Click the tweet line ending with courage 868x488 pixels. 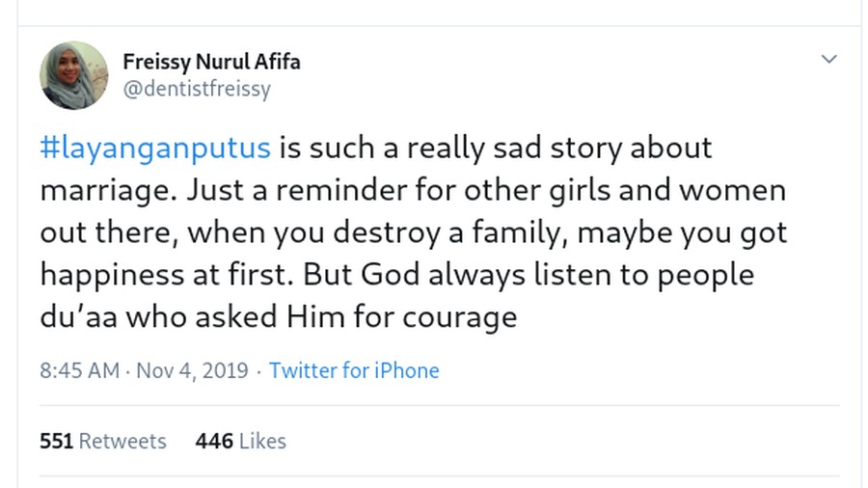(x=279, y=317)
